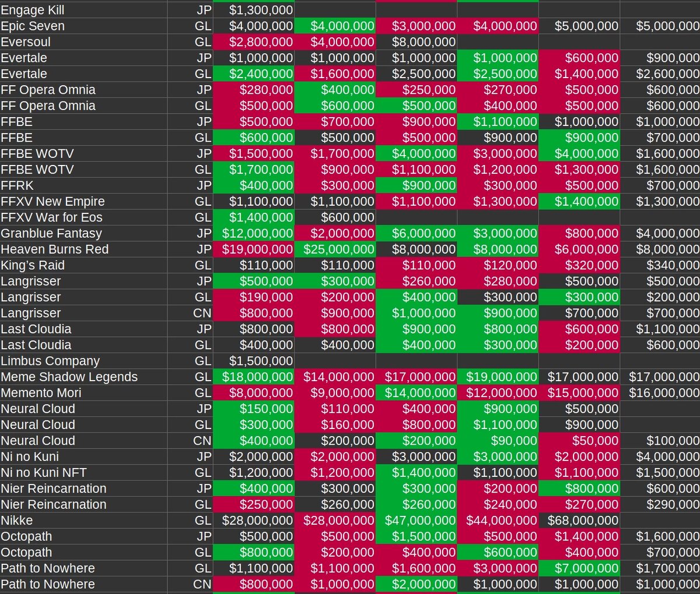Select $260,000 in the Langrisser JP row
The height and width of the screenshot is (594, 700).
click(416, 281)
